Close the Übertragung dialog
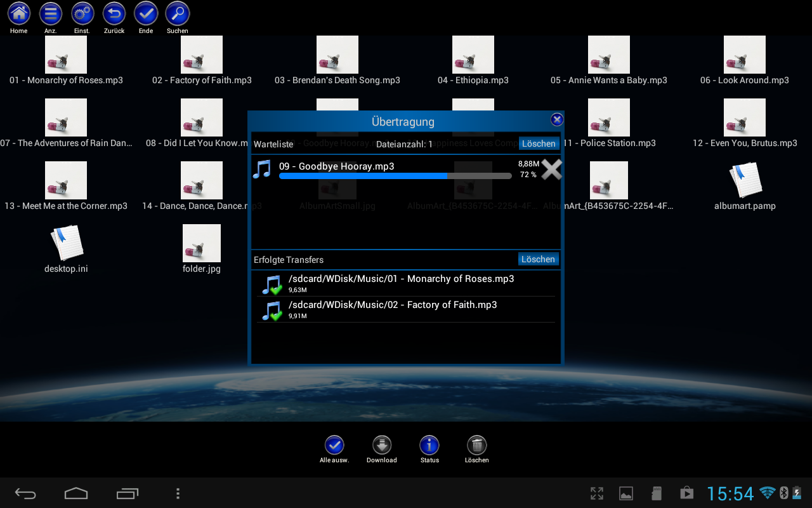 point(556,119)
